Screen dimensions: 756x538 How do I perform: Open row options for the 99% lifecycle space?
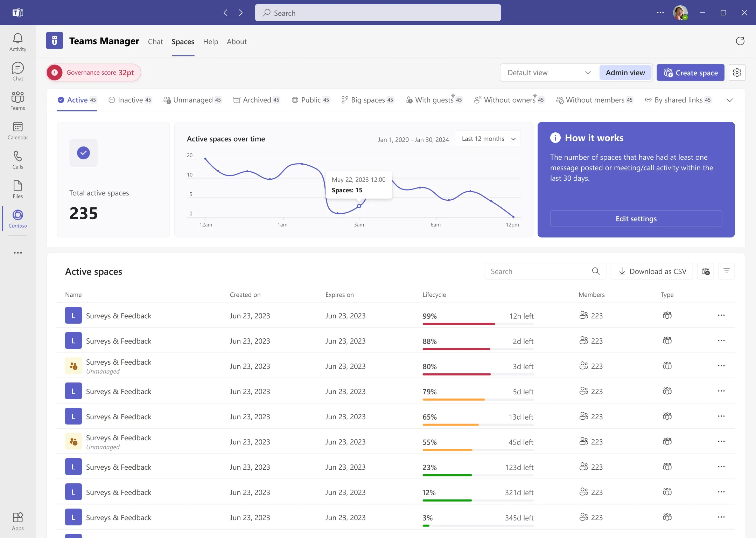click(721, 315)
